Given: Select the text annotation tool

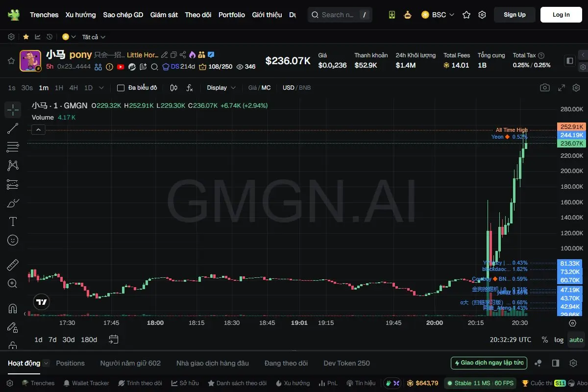Looking at the screenshot, I should pos(13,221).
